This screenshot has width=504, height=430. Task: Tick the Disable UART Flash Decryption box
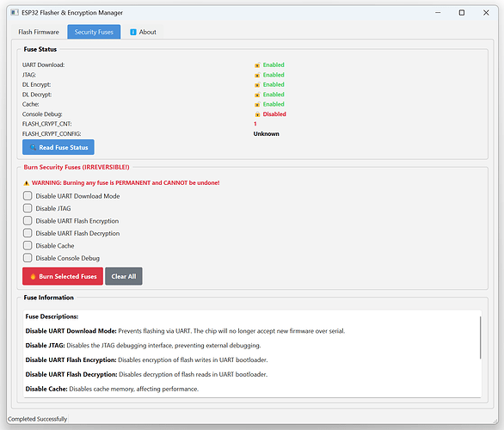28,233
